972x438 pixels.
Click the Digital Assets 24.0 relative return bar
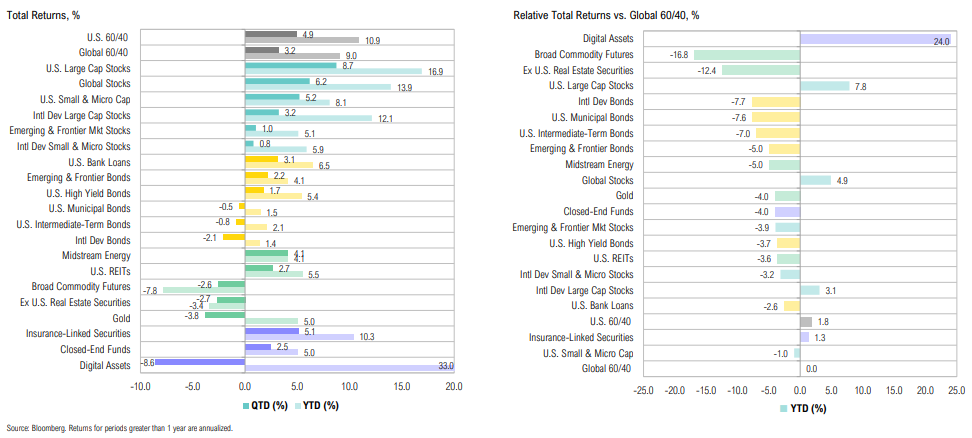(875, 38)
